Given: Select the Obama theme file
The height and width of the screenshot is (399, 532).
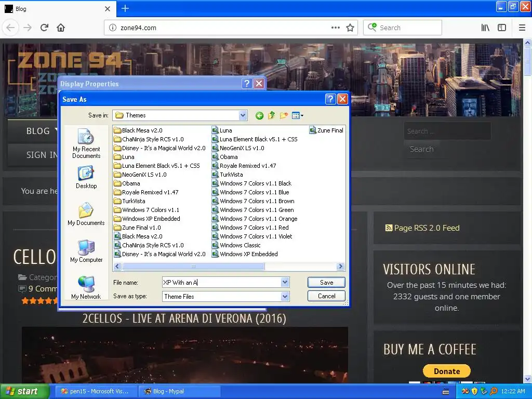Looking at the screenshot, I should [x=224, y=157].
